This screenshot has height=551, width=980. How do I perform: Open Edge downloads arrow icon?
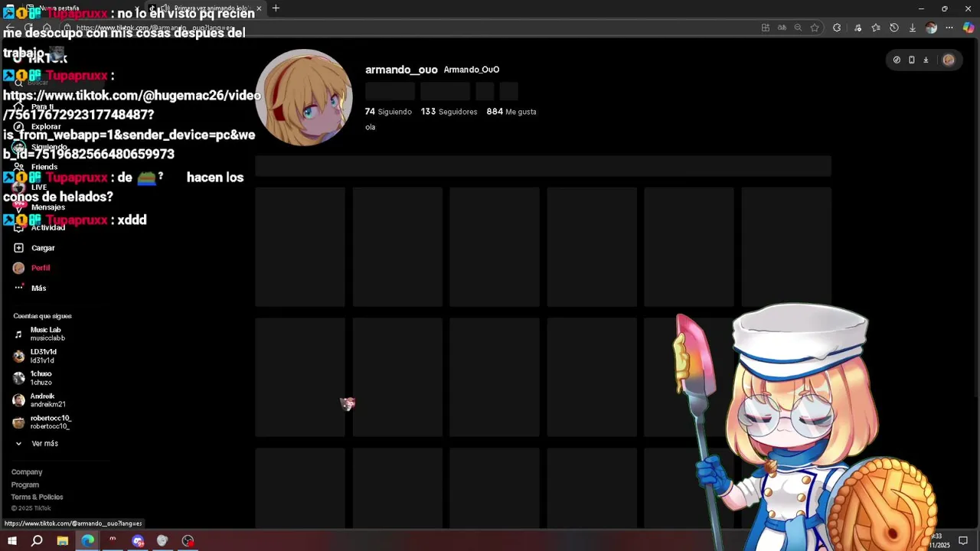(x=913, y=28)
